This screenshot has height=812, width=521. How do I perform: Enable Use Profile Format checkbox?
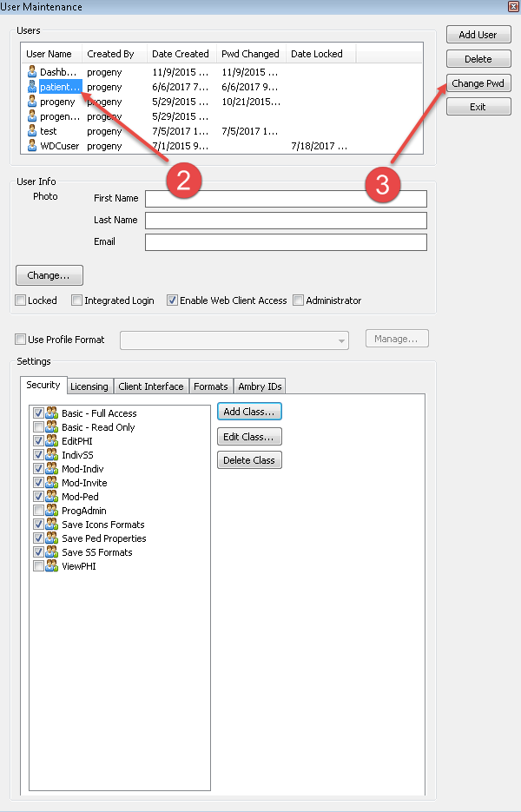(x=20, y=340)
